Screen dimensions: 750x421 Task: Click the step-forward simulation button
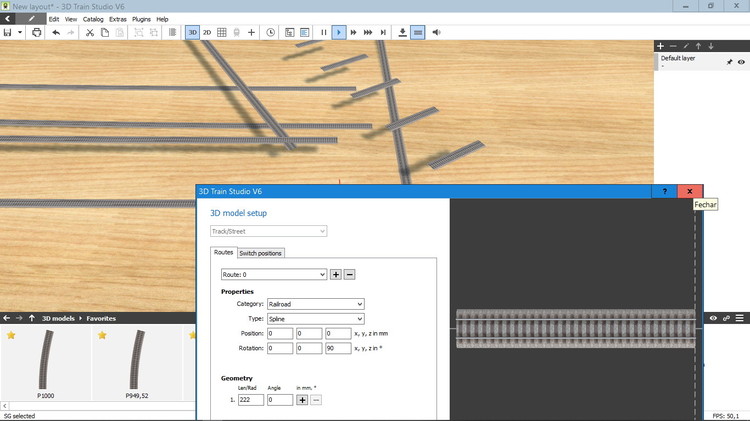click(x=383, y=33)
